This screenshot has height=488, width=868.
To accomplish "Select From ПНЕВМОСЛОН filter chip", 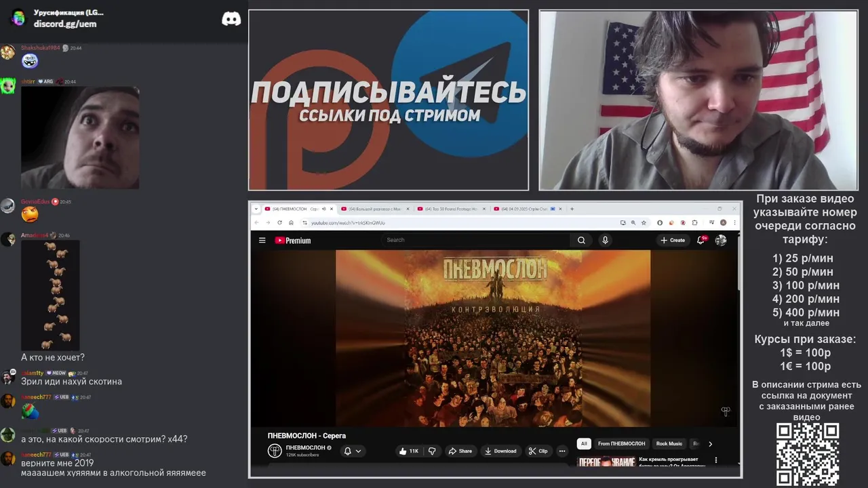I will click(x=621, y=444).
